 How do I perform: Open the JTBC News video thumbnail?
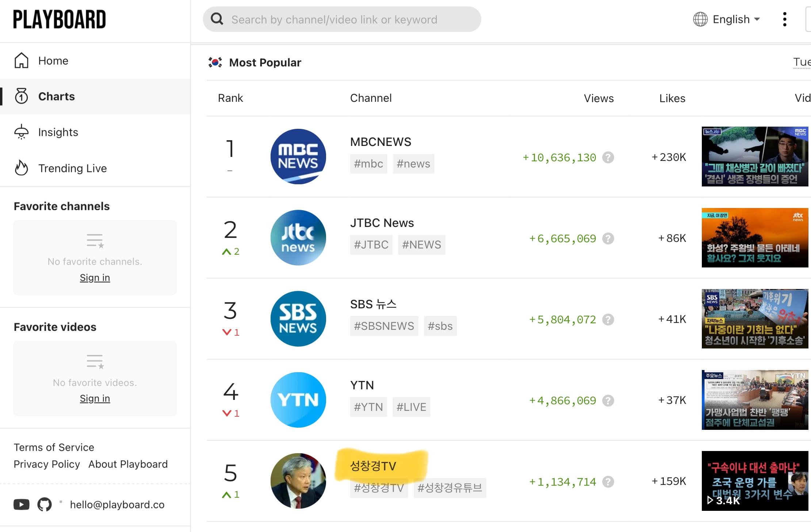755,238
